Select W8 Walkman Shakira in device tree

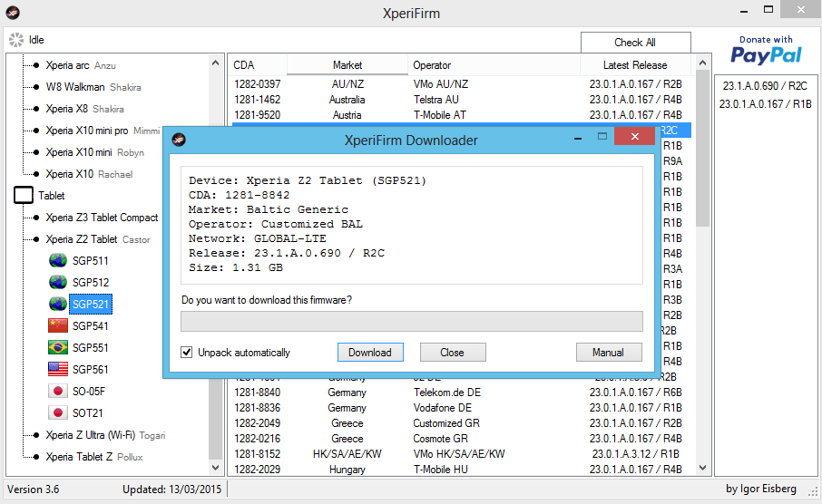point(93,87)
